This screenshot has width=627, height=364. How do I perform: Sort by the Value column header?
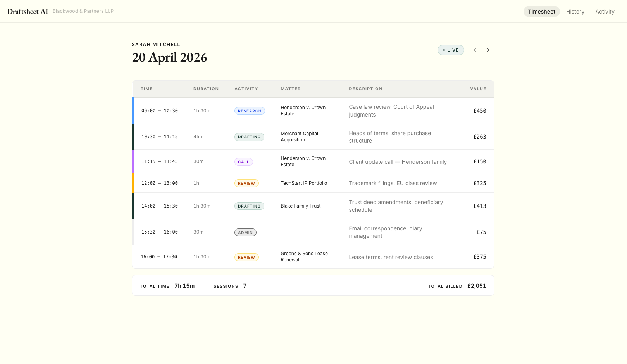click(x=478, y=89)
